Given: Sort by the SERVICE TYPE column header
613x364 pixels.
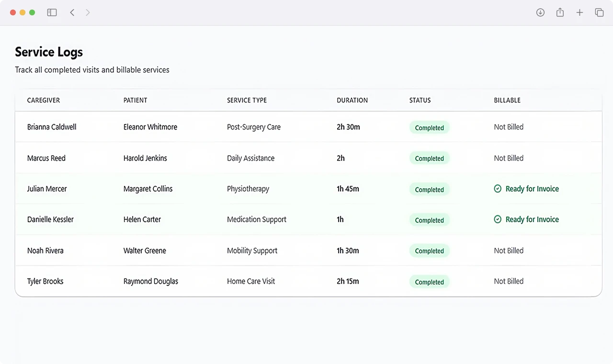Looking at the screenshot, I should pos(247,100).
